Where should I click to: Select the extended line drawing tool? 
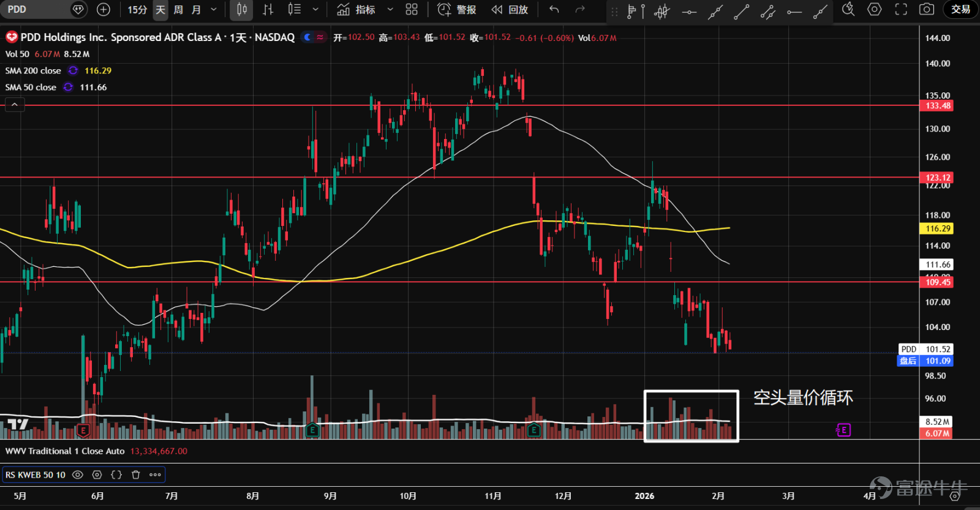(x=715, y=11)
